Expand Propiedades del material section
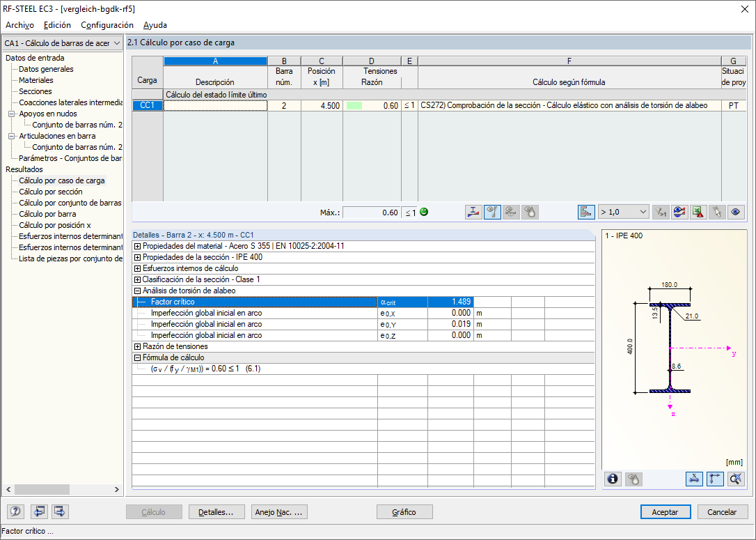 [137, 246]
